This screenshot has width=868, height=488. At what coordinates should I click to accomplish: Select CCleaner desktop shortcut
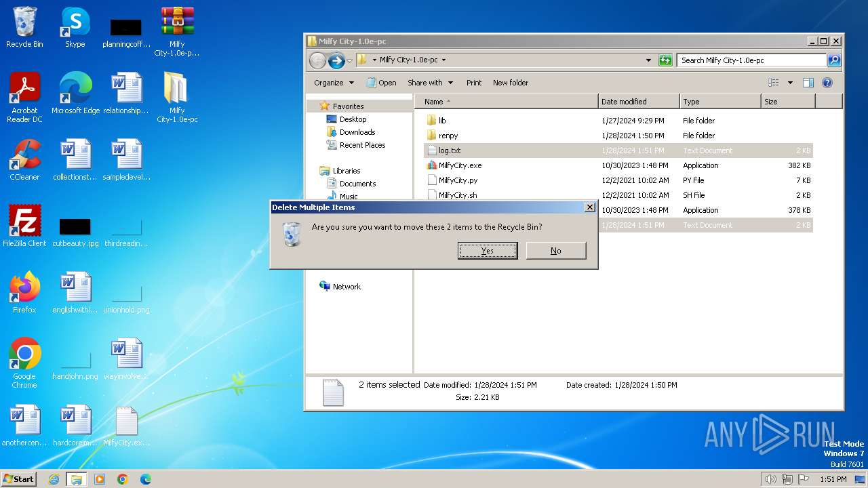click(24, 160)
